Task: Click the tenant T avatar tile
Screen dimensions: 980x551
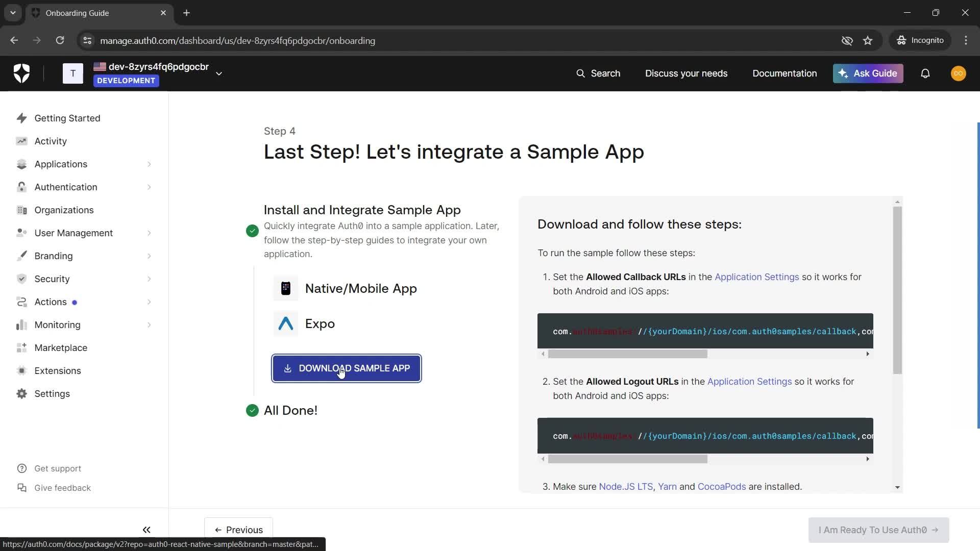Action: tap(73, 73)
